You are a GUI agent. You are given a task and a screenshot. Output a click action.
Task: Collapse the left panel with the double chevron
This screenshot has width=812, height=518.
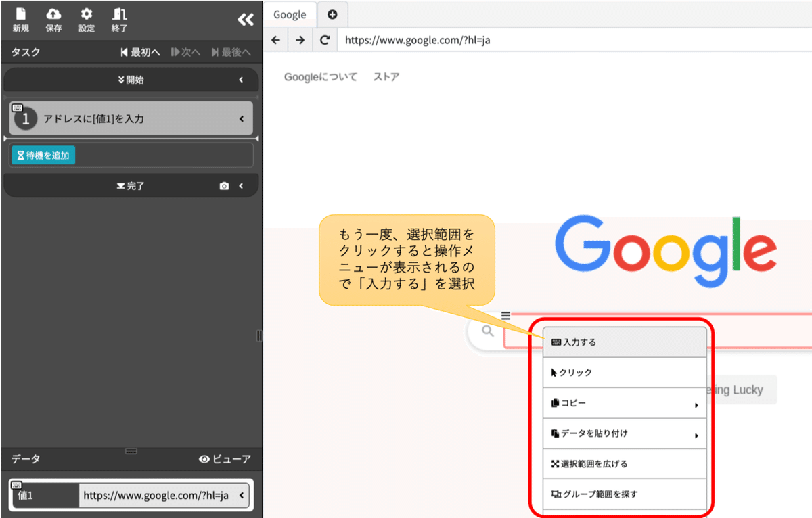tap(245, 20)
